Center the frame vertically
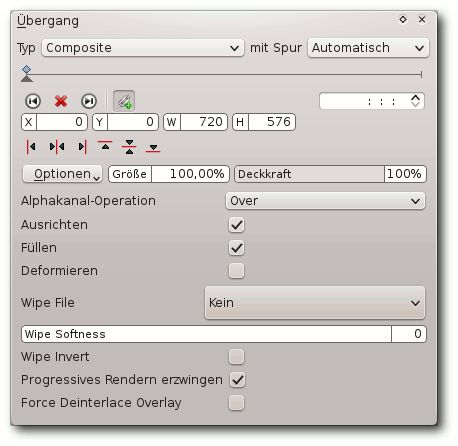Screen dimensions: 458x446 pyautogui.click(x=129, y=147)
